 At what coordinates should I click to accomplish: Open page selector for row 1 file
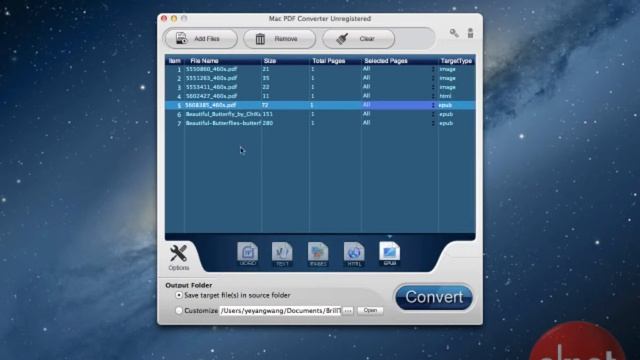[433, 69]
